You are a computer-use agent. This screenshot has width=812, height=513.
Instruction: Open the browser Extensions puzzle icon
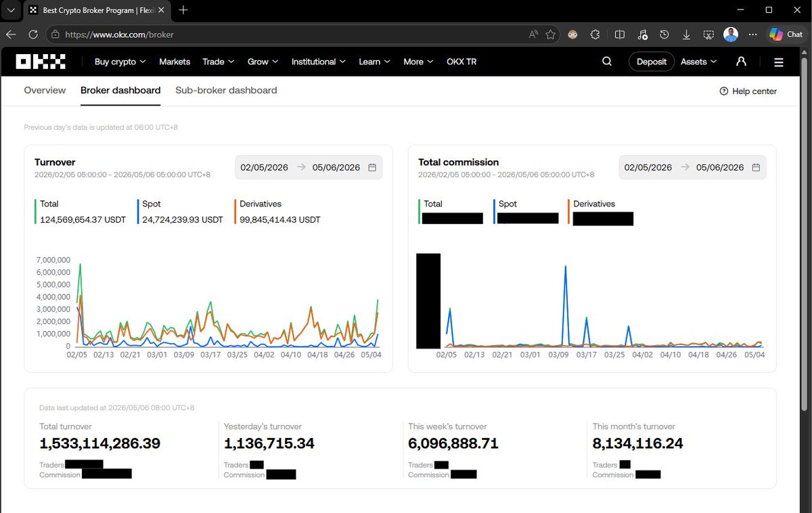point(595,34)
